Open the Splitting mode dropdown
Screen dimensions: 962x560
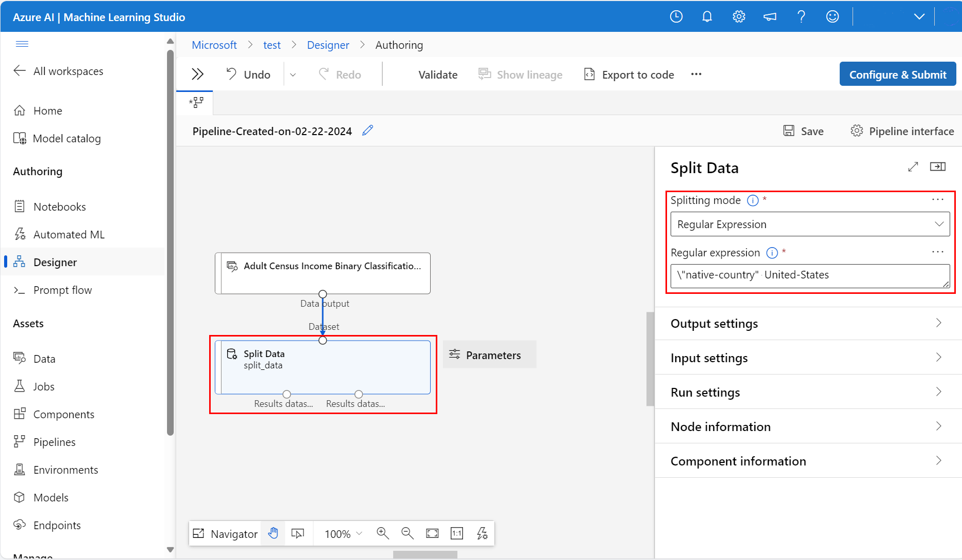pyautogui.click(x=809, y=225)
